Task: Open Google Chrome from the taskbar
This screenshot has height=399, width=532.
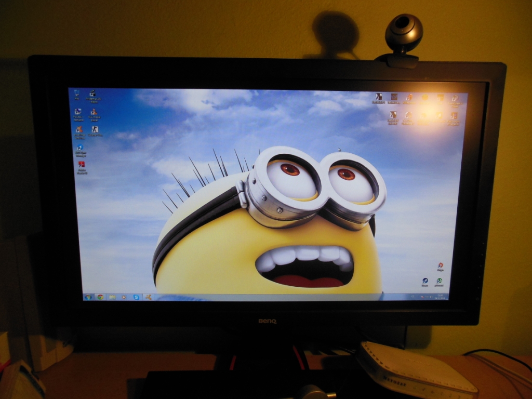Action: [100, 297]
